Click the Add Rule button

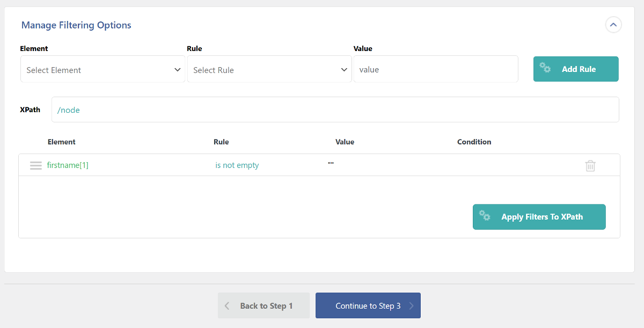[x=576, y=69]
